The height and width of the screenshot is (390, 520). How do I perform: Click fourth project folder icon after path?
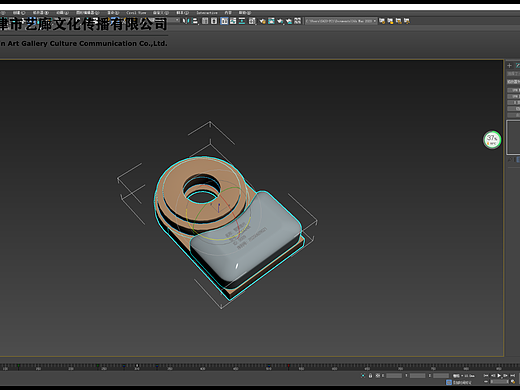(407, 21)
